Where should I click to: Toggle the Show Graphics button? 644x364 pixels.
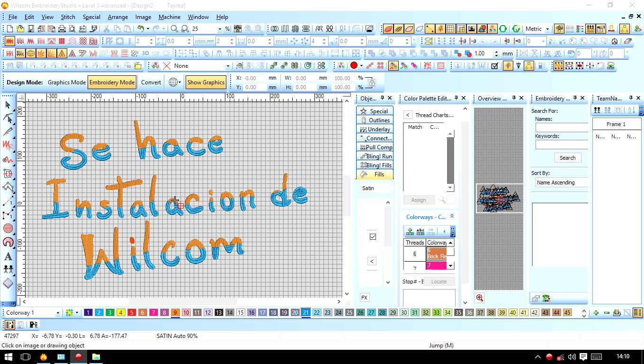pyautogui.click(x=206, y=82)
